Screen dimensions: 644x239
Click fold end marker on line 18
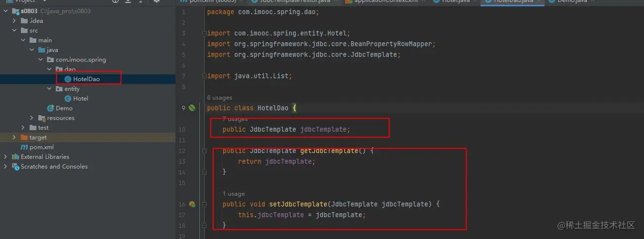pyautogui.click(x=205, y=225)
